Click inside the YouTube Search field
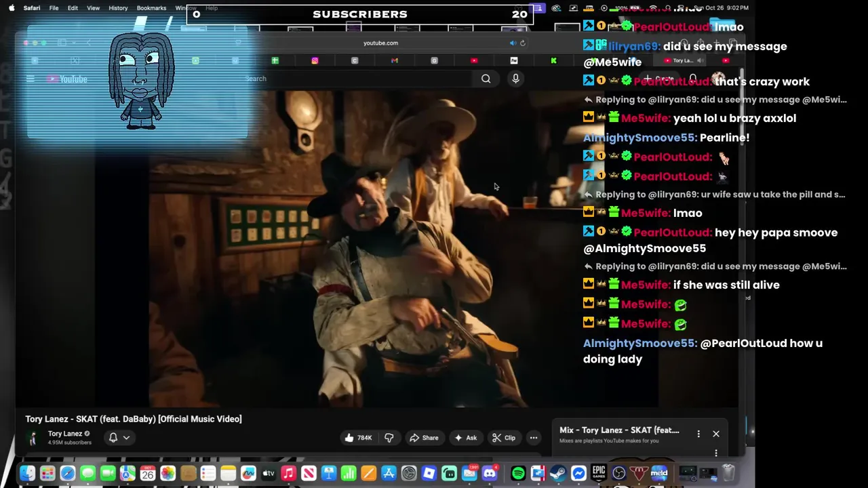 356,79
